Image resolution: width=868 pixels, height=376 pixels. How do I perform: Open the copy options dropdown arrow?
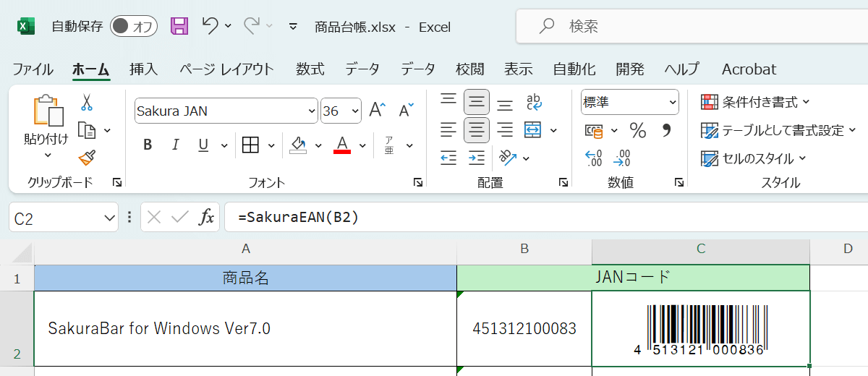(107, 131)
